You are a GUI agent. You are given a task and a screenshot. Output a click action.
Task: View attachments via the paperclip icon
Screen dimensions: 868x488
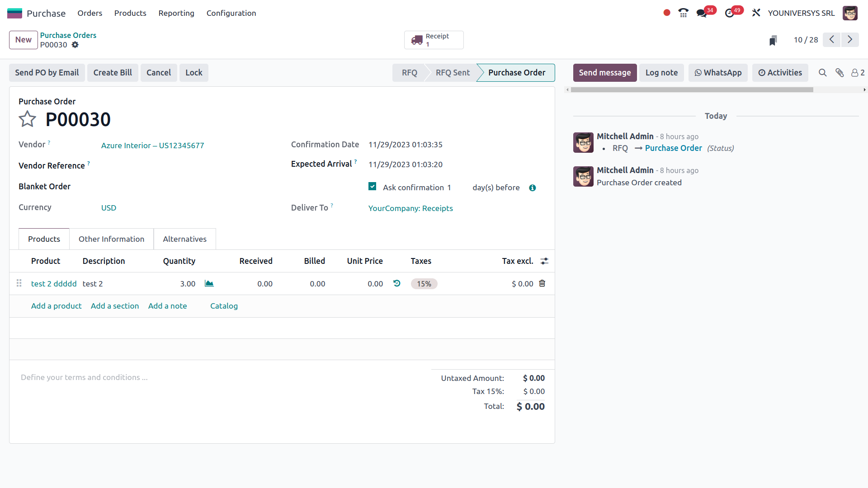click(x=840, y=72)
